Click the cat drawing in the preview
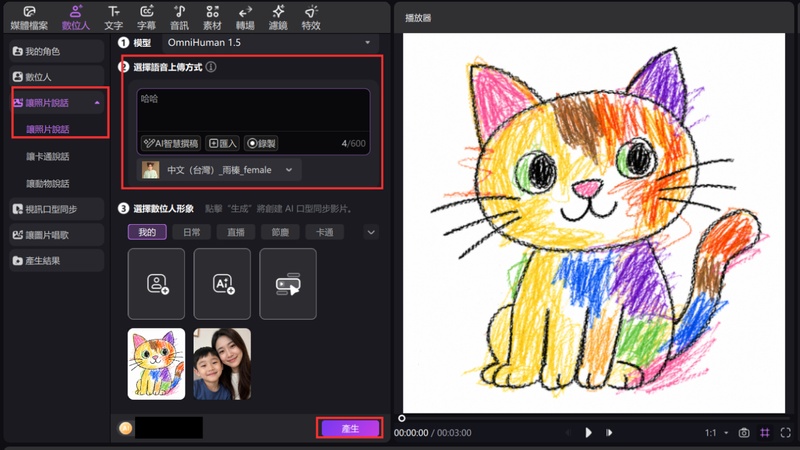The height and width of the screenshot is (450, 800). [593, 223]
